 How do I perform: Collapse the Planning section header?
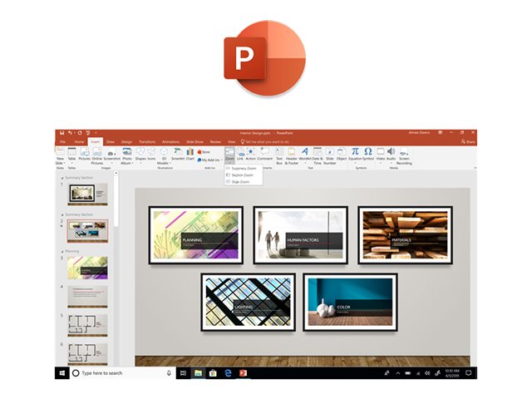point(62,251)
